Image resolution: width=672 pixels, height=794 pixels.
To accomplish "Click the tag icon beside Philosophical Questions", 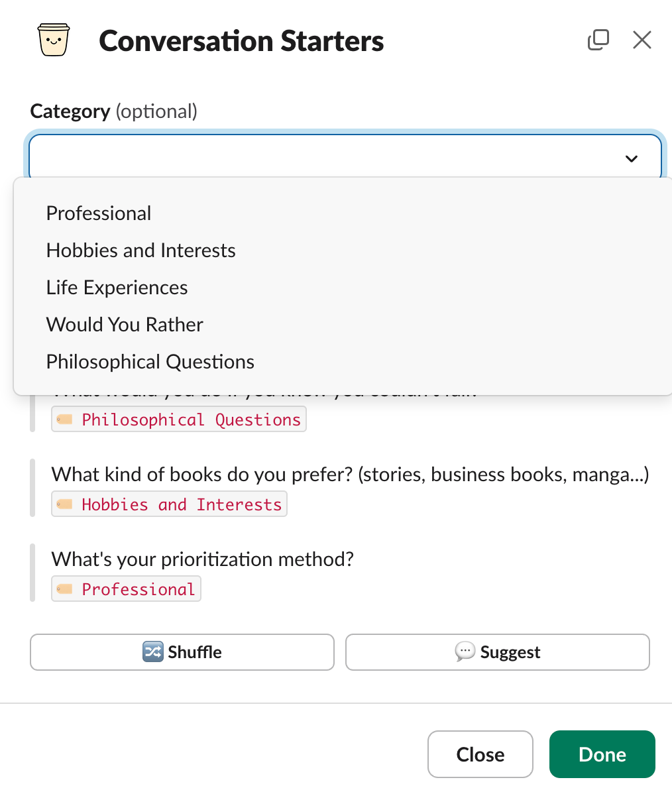I will 64,420.
